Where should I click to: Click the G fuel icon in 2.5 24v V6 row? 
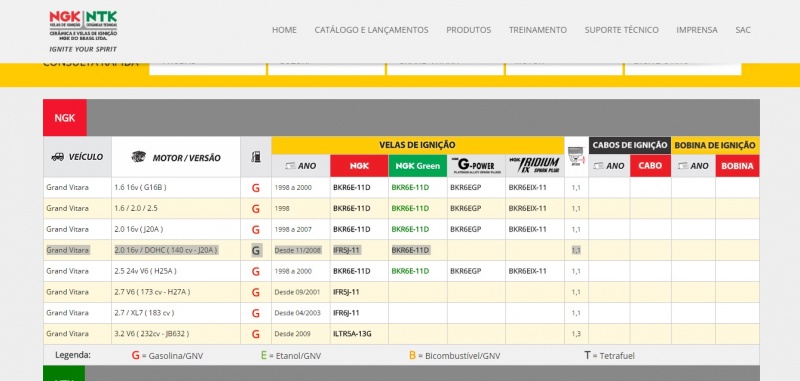(x=256, y=271)
